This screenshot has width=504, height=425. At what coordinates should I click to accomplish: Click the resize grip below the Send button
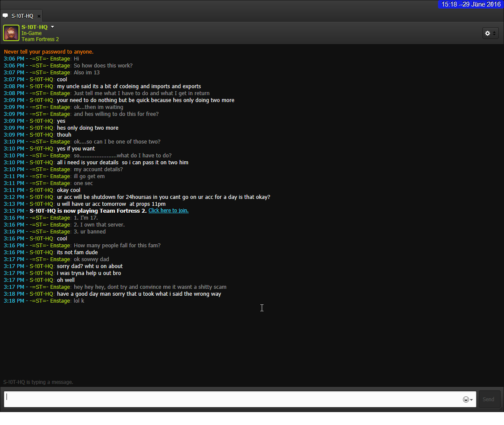click(x=501, y=409)
